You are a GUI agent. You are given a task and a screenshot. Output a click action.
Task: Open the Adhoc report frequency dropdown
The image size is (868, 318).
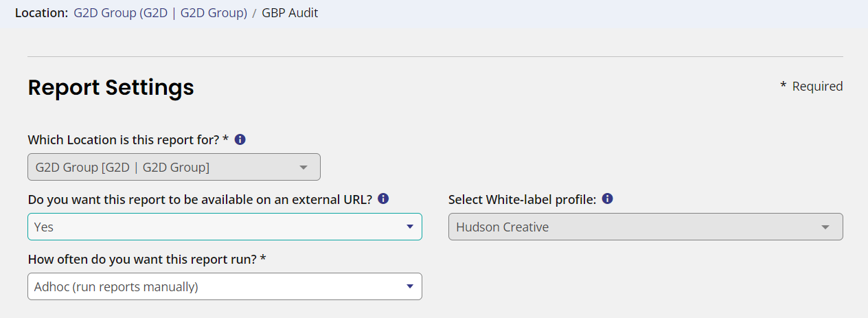coord(225,286)
